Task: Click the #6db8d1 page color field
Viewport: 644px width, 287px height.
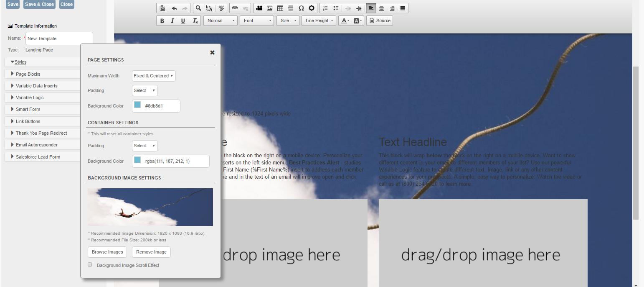Action: pyautogui.click(x=156, y=106)
